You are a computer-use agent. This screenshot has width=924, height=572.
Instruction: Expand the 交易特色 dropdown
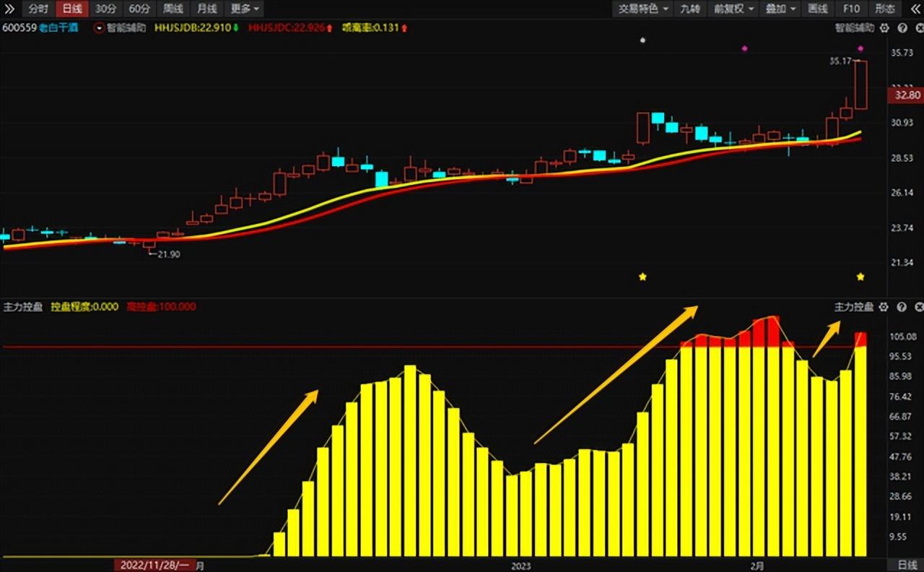tap(643, 9)
